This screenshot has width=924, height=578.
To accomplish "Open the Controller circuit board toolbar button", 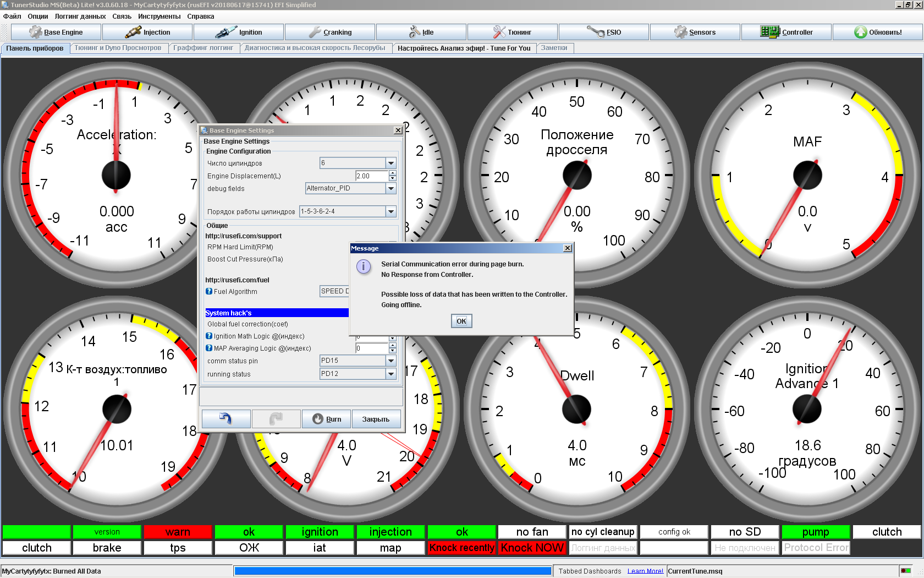I will (786, 32).
